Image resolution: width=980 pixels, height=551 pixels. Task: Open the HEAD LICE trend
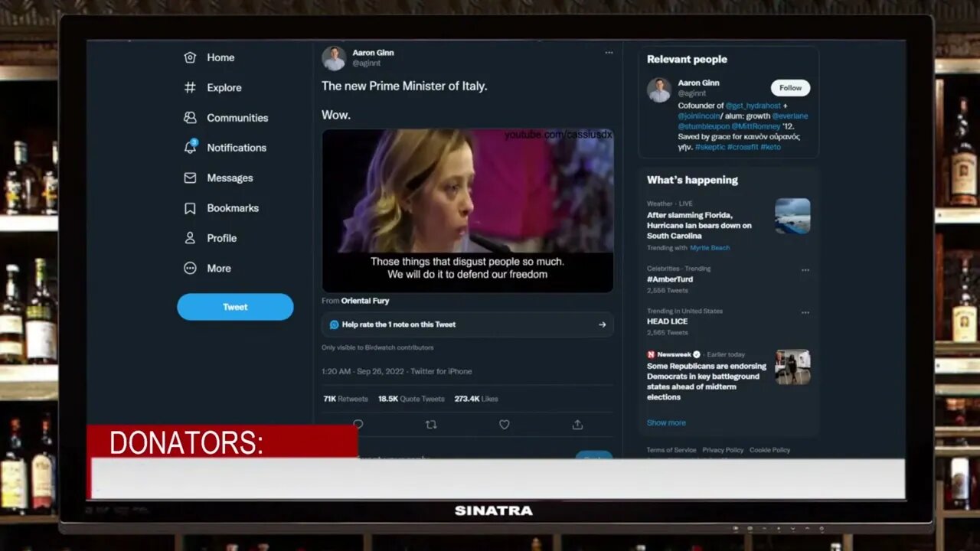pyautogui.click(x=667, y=321)
